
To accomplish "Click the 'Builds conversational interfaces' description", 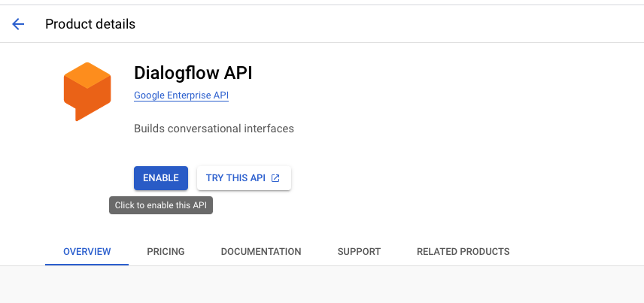I will pyautogui.click(x=214, y=129).
